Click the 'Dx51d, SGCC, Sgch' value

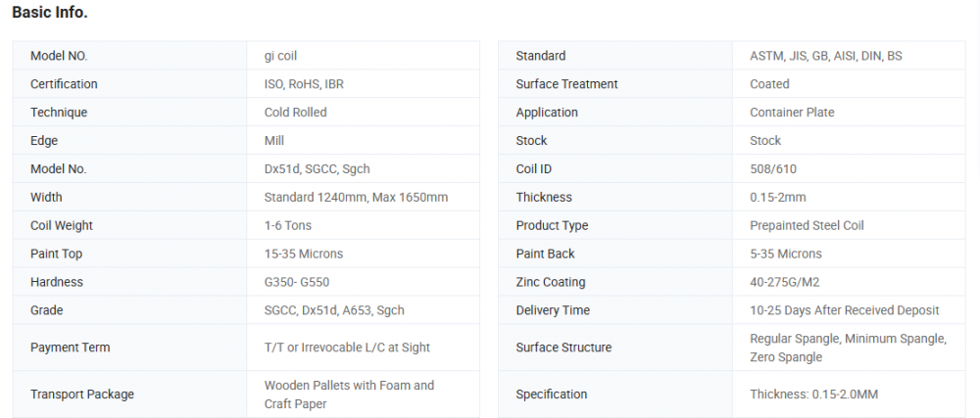tap(317, 169)
